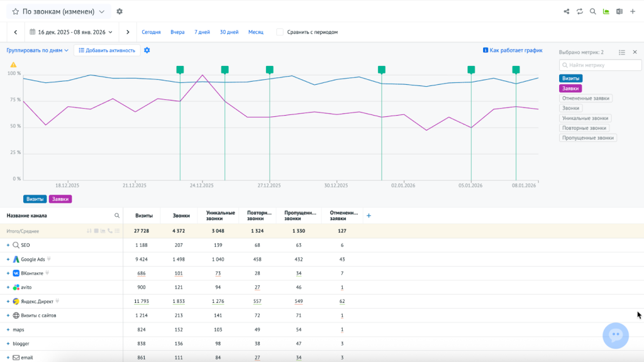Open the chat support bubble
Screen dimensions: 644x362
coord(615,336)
